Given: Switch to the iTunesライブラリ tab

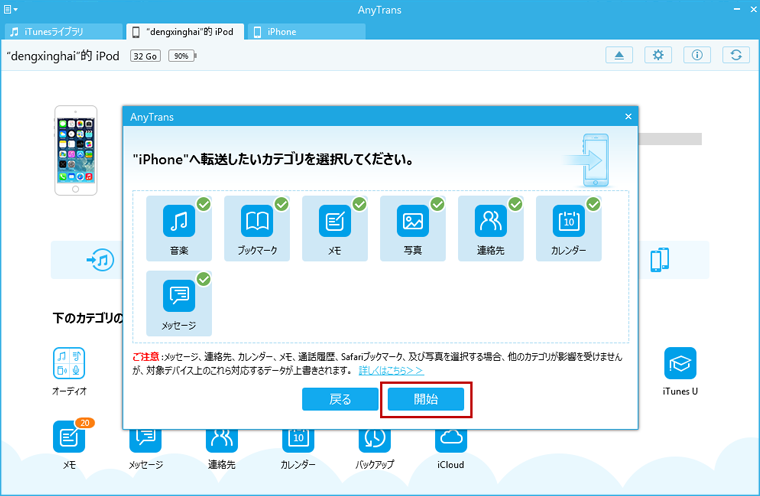Looking at the screenshot, I should coord(63,32).
